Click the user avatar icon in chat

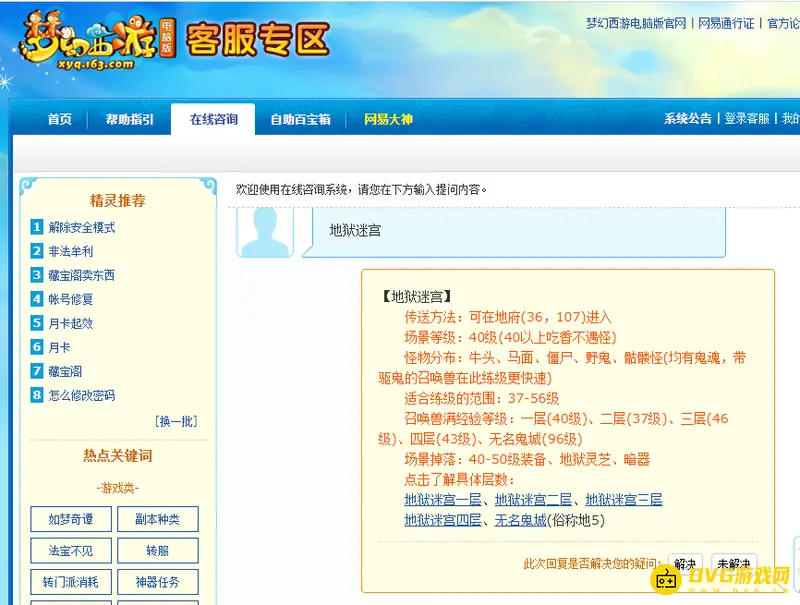pyautogui.click(x=265, y=233)
